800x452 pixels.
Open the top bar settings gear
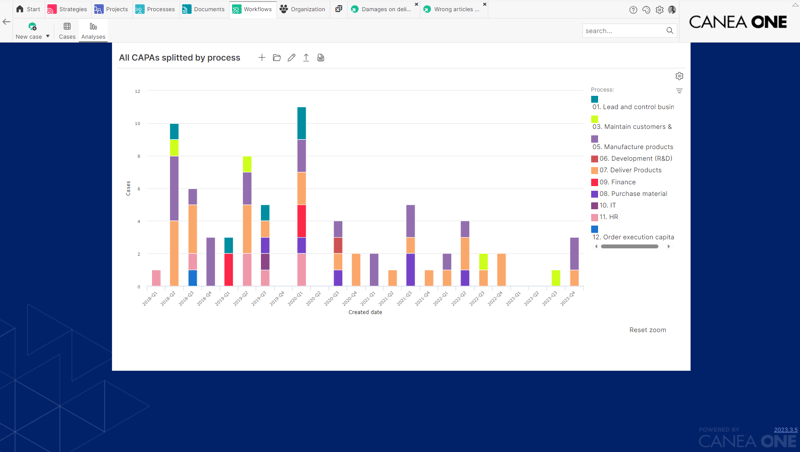pyautogui.click(x=660, y=10)
